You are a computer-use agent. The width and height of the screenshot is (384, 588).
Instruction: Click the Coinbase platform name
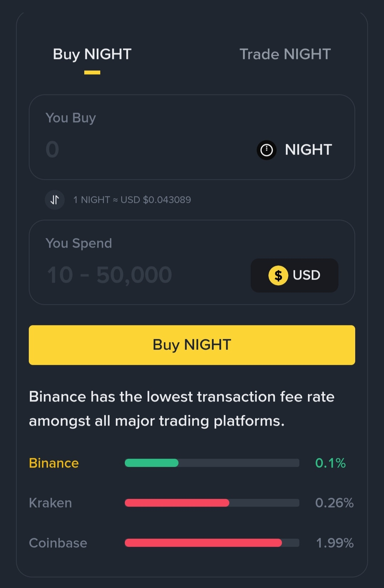click(58, 543)
